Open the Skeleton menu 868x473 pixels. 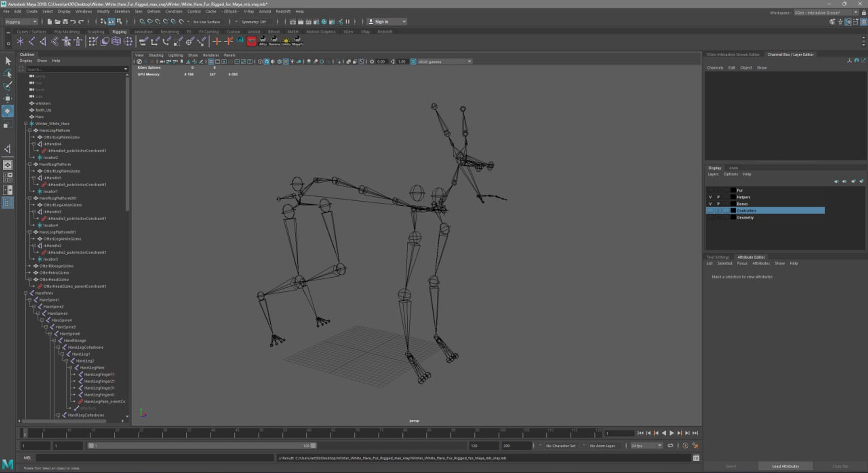coord(122,11)
